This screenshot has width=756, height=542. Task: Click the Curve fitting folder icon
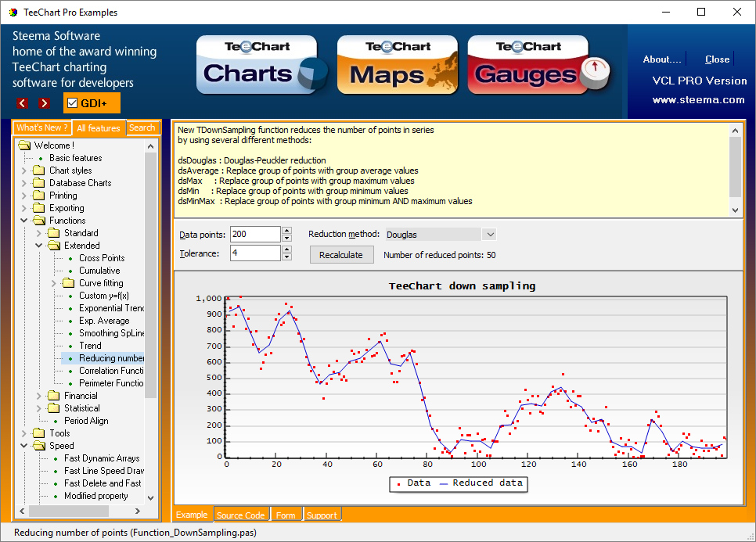pyautogui.click(x=68, y=283)
